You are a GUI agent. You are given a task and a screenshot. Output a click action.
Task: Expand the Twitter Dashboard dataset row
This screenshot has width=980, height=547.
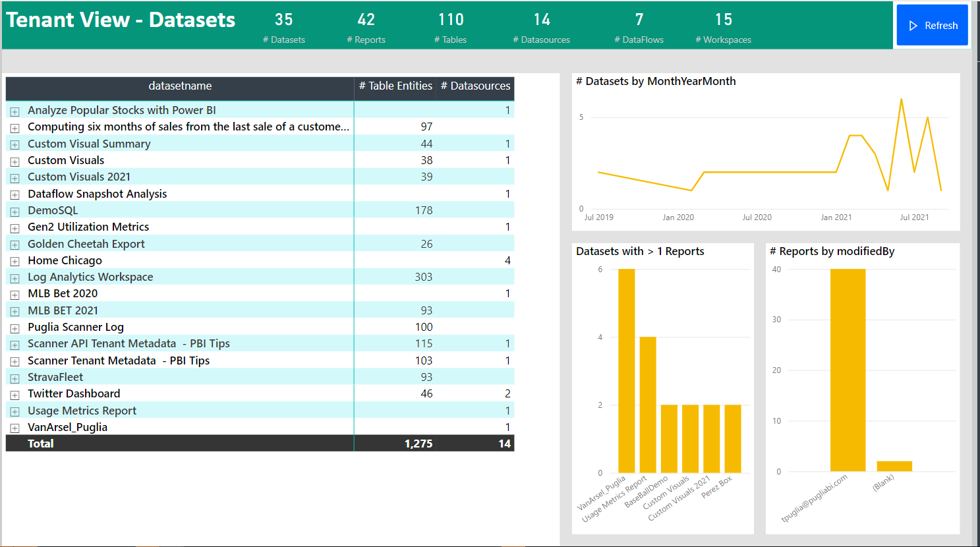point(14,393)
